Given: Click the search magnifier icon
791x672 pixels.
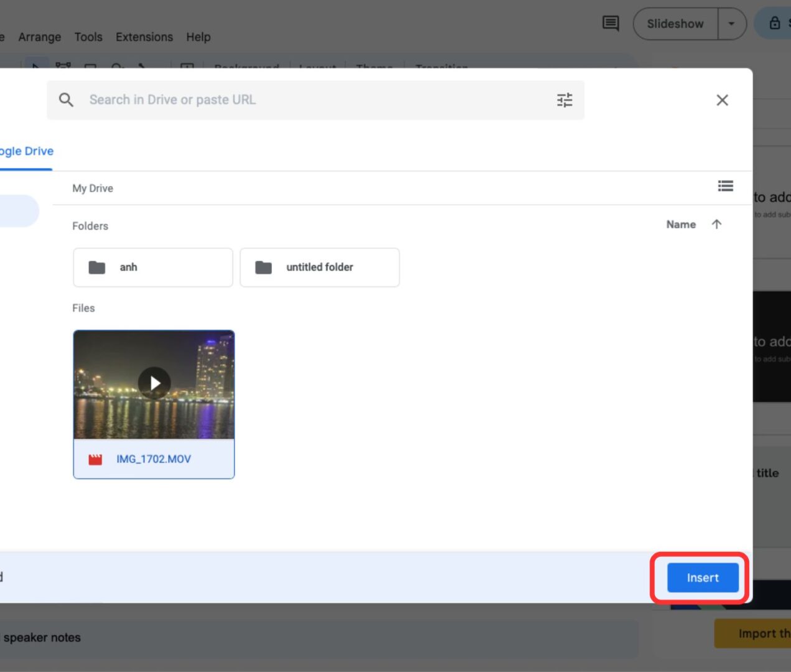Looking at the screenshot, I should point(66,100).
